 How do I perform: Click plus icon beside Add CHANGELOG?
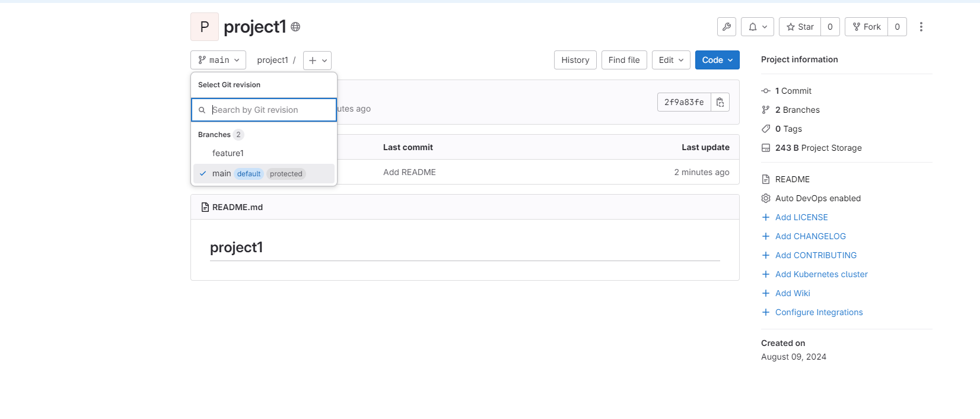click(766, 236)
